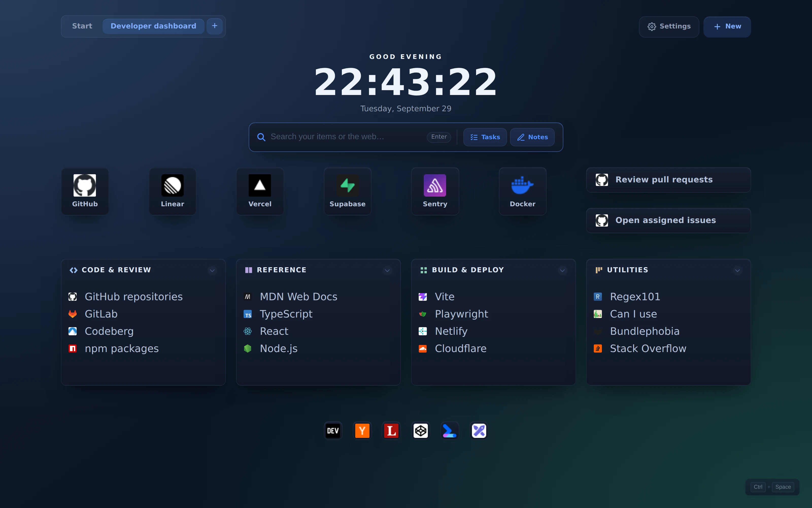Collapse the Reference panel chevron
Screen dimensions: 812x508
[387, 271]
